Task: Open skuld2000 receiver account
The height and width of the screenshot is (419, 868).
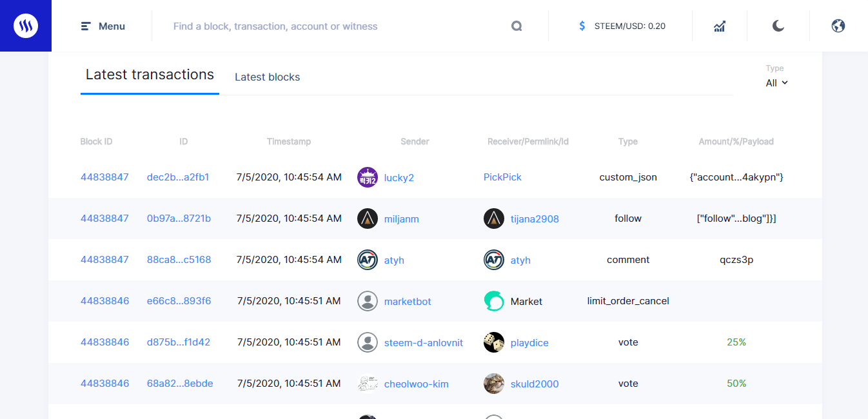Action: tap(535, 384)
